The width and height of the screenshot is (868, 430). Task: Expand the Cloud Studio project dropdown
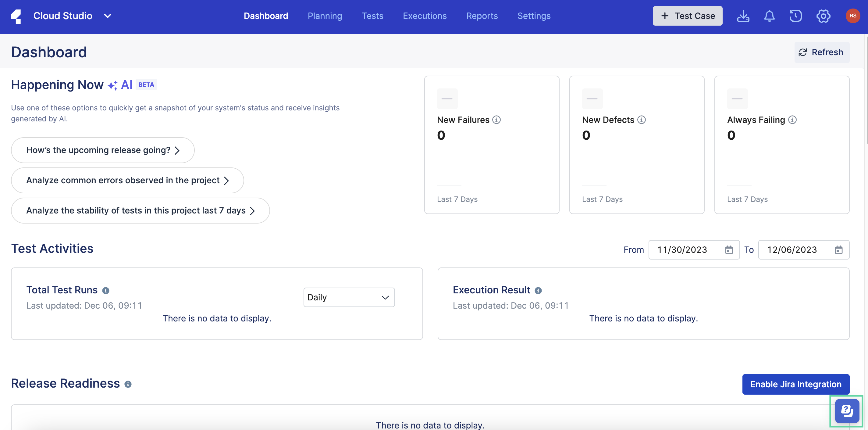[108, 16]
